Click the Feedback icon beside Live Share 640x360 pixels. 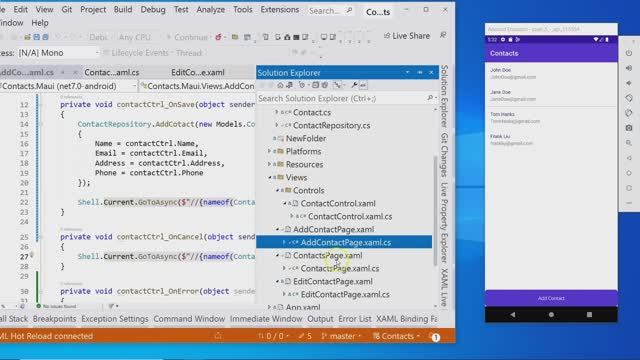click(443, 36)
